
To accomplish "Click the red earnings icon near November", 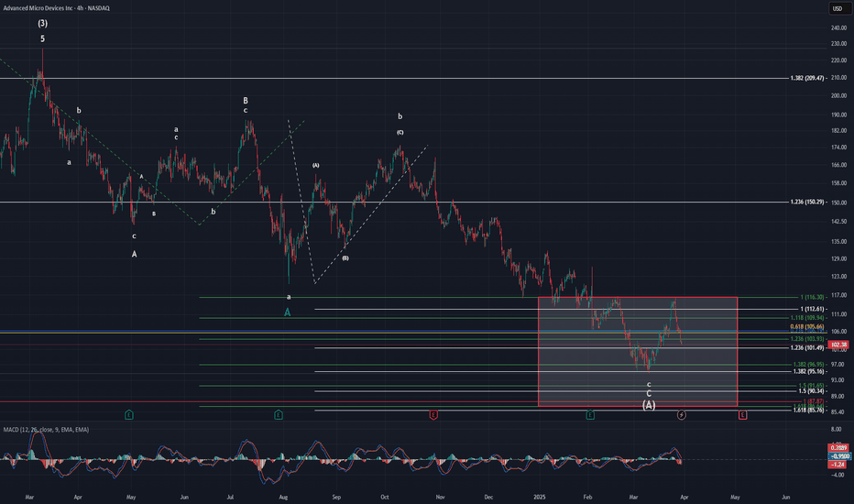I will point(433,415).
